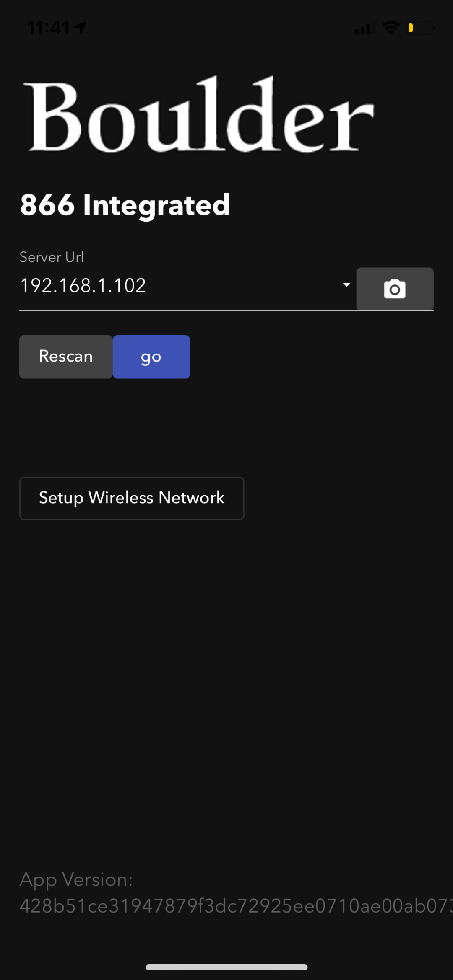
Task: Tap the home indicator bar
Action: pyautogui.click(x=226, y=967)
